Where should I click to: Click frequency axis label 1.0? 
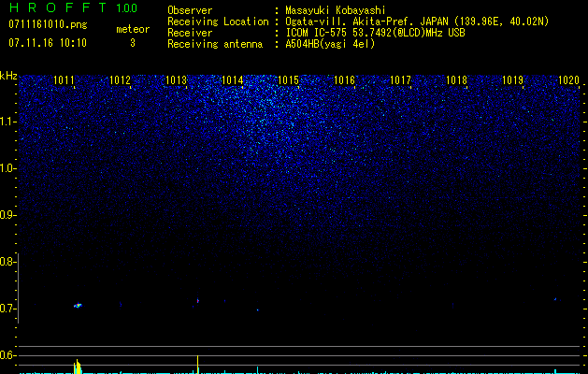7,168
